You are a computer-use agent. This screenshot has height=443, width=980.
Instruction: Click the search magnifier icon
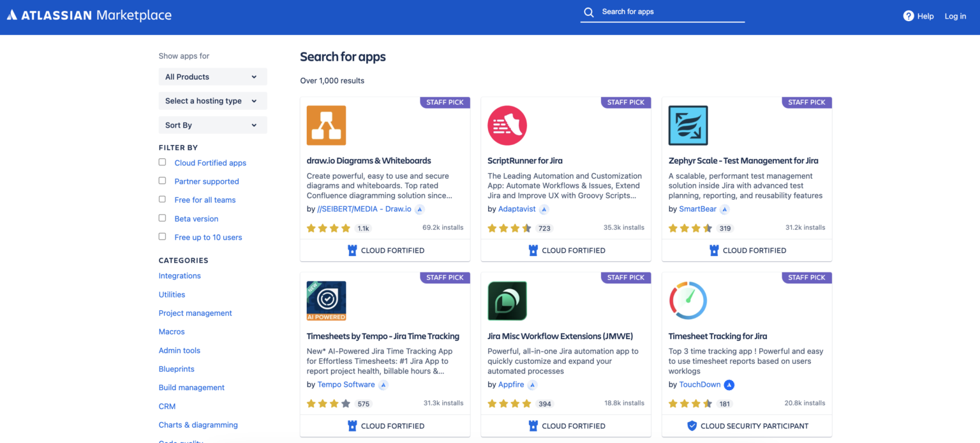tap(589, 12)
